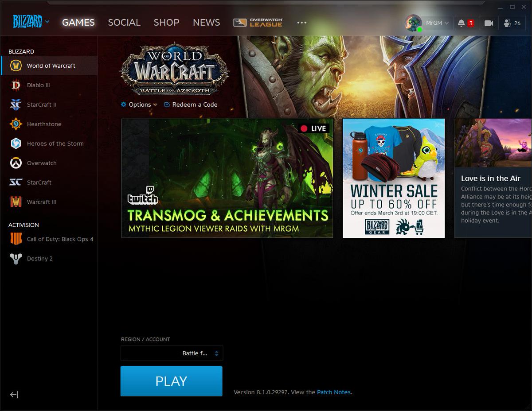This screenshot has width=532, height=411.
Task: Go to the SHOP tab
Action: pos(167,22)
